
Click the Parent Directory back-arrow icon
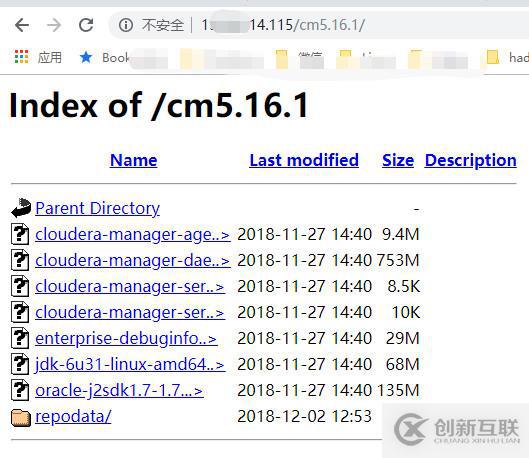(21, 208)
